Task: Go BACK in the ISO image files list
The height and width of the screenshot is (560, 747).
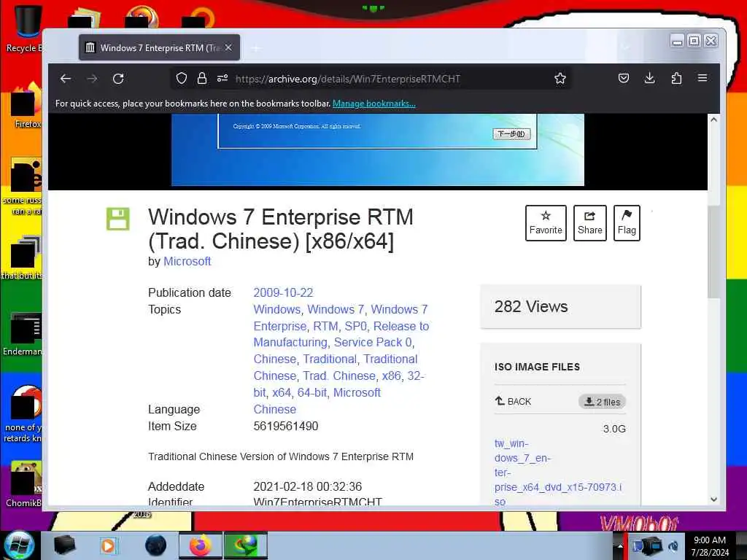Action: point(513,402)
